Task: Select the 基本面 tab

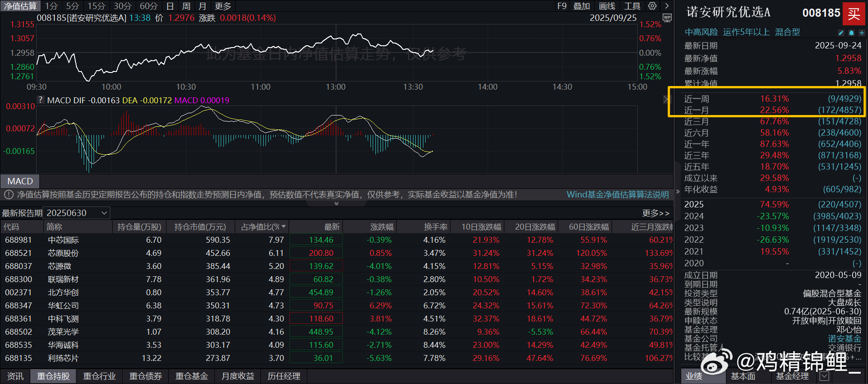Action: pyautogui.click(x=743, y=376)
